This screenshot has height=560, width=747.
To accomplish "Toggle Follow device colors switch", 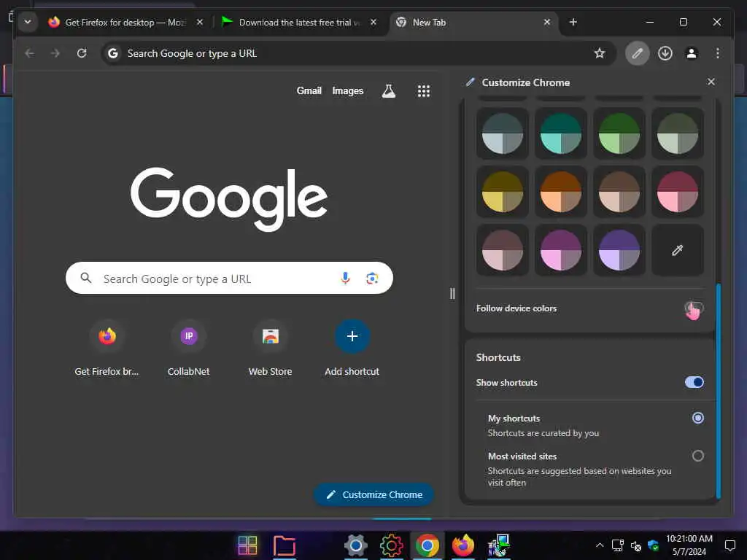I will point(694,308).
